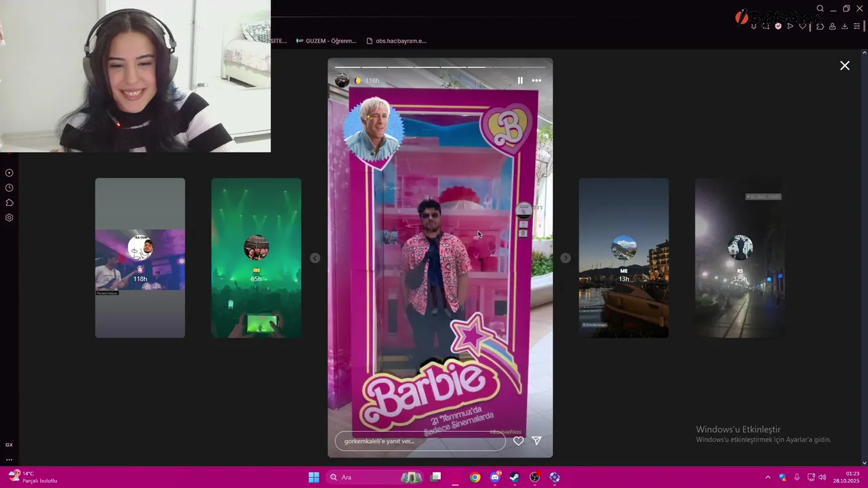
Task: Open the 13h harbor story thumbnail
Action: [x=624, y=258]
